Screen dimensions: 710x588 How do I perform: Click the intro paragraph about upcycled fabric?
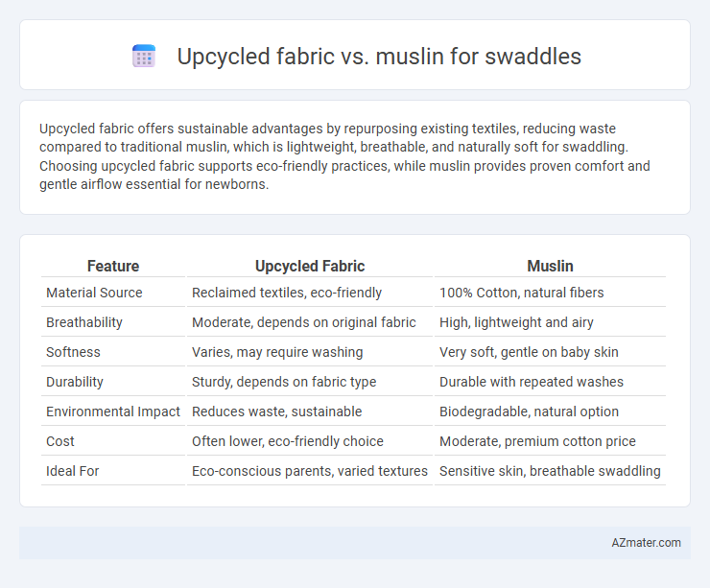344,156
